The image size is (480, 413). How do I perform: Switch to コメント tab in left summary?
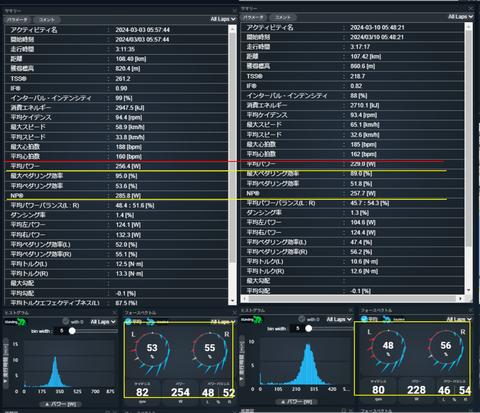(x=47, y=20)
